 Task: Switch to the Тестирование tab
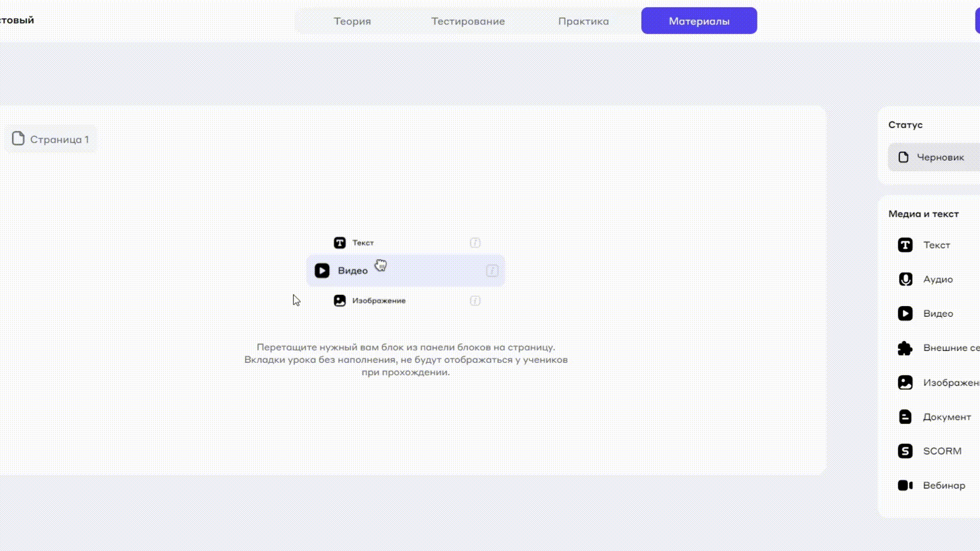pyautogui.click(x=468, y=21)
